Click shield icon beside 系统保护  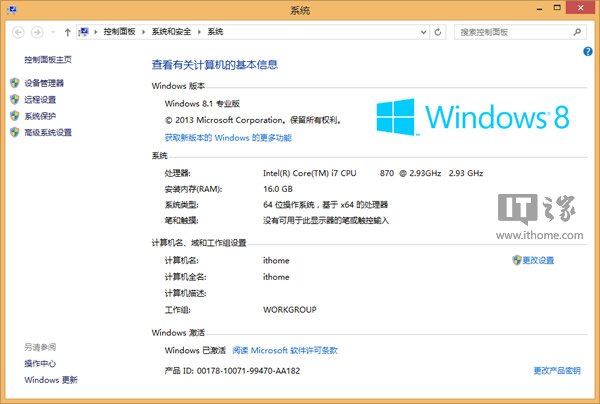(15, 116)
